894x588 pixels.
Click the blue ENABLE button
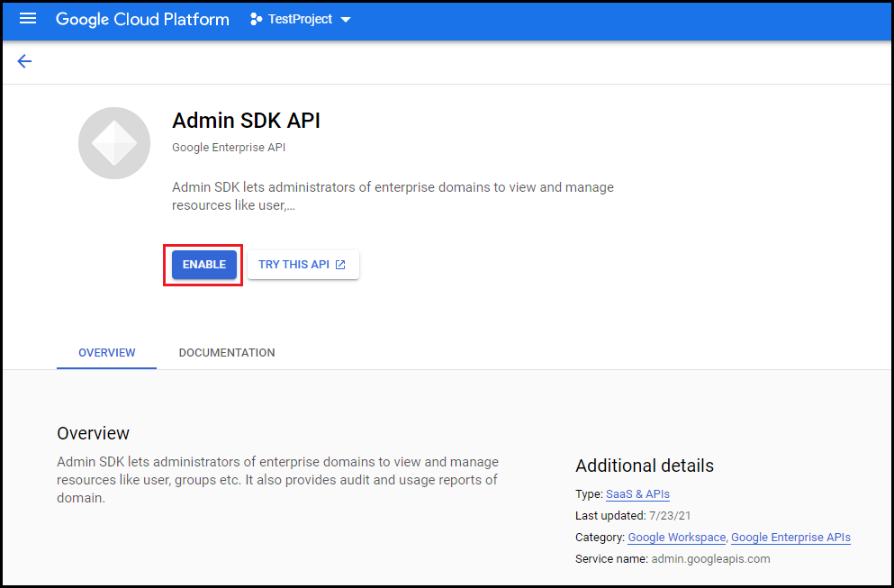(x=204, y=265)
